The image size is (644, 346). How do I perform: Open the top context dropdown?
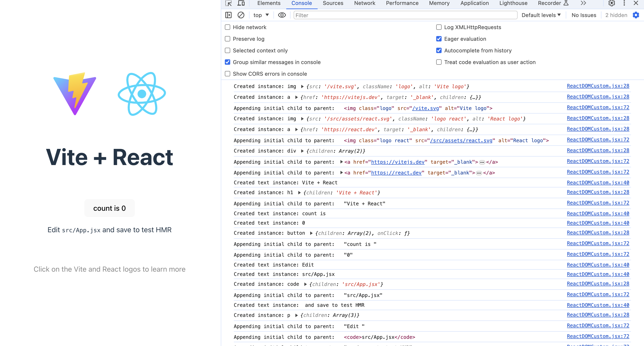tap(261, 15)
